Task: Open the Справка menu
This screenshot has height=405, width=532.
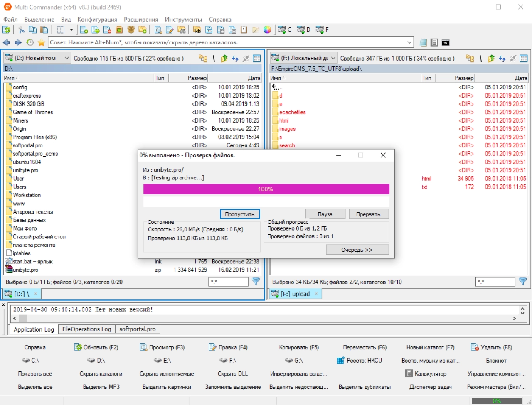Action: (220, 20)
